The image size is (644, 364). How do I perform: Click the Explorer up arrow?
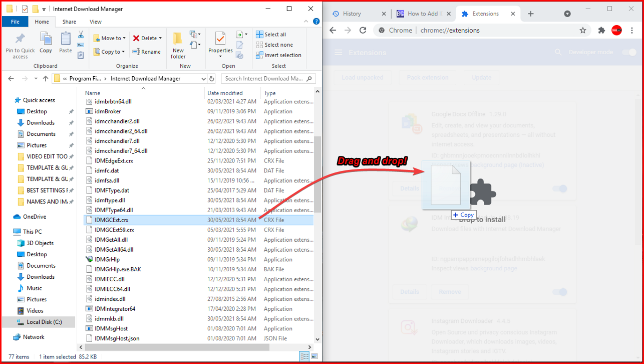pos(46,79)
